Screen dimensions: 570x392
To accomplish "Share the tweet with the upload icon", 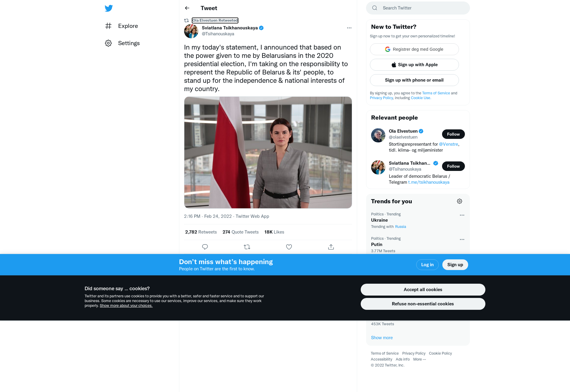I will coord(331,247).
